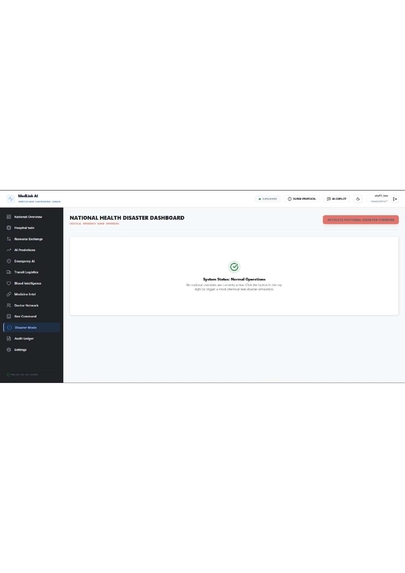The height and width of the screenshot is (573, 405).
Task: Click the logout icon beside the username
Action: point(395,199)
